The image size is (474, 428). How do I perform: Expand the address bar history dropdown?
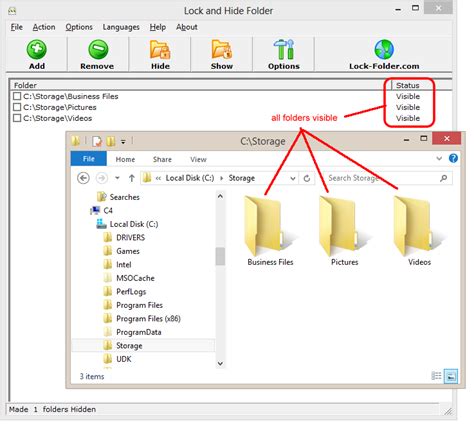[293, 178]
